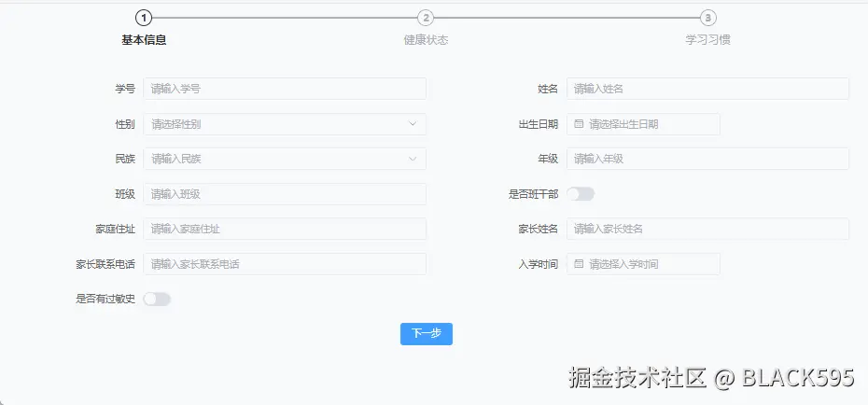Focus the 家庭住址 input field
Image resolution: width=868 pixels, height=405 pixels.
pos(285,229)
